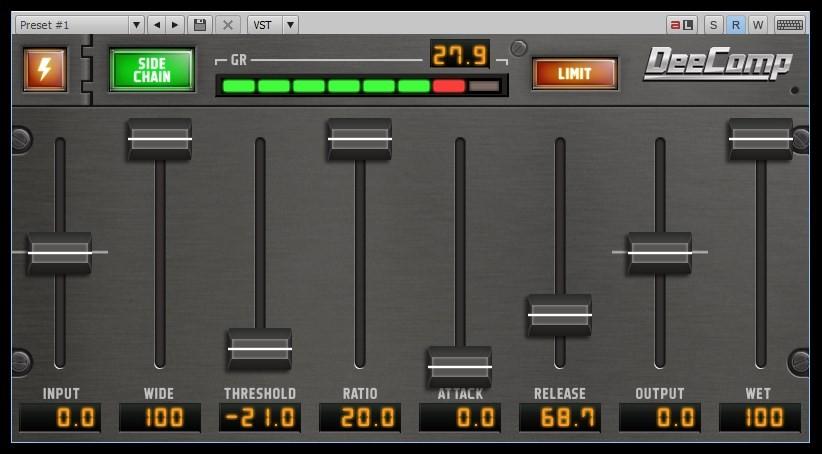
Task: Enable the LIMIT switch
Action: tap(574, 73)
